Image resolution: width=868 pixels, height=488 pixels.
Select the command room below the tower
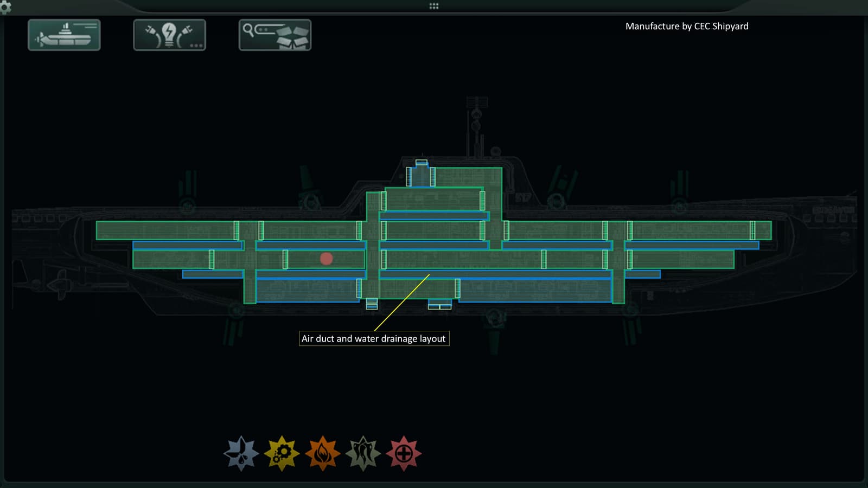[x=433, y=200]
